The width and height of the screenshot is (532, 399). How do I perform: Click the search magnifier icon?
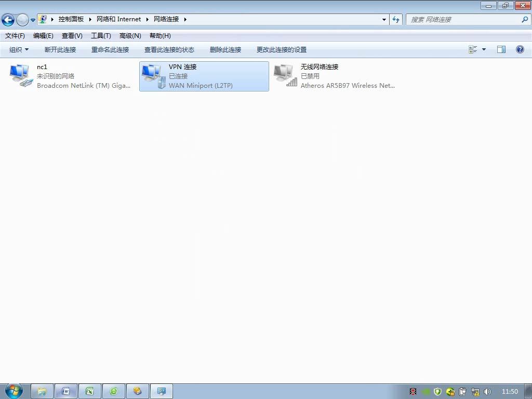point(525,20)
